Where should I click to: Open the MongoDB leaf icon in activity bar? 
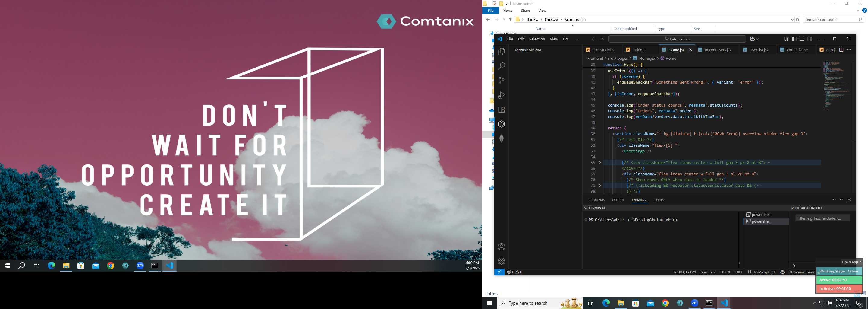502,139
